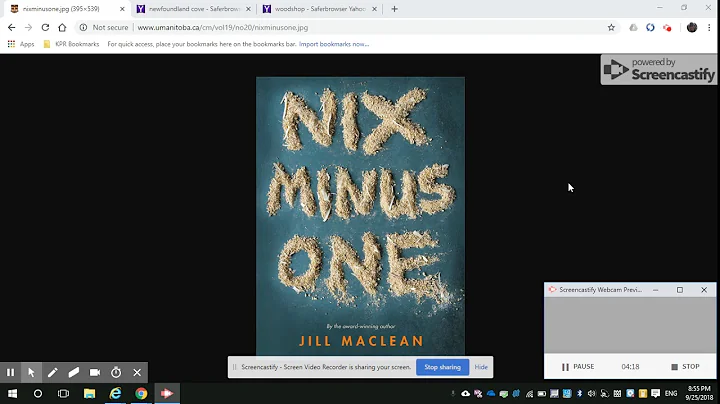Check the battery status tray icon
Screen dimensions: 720x404
pyautogui.click(x=542, y=393)
